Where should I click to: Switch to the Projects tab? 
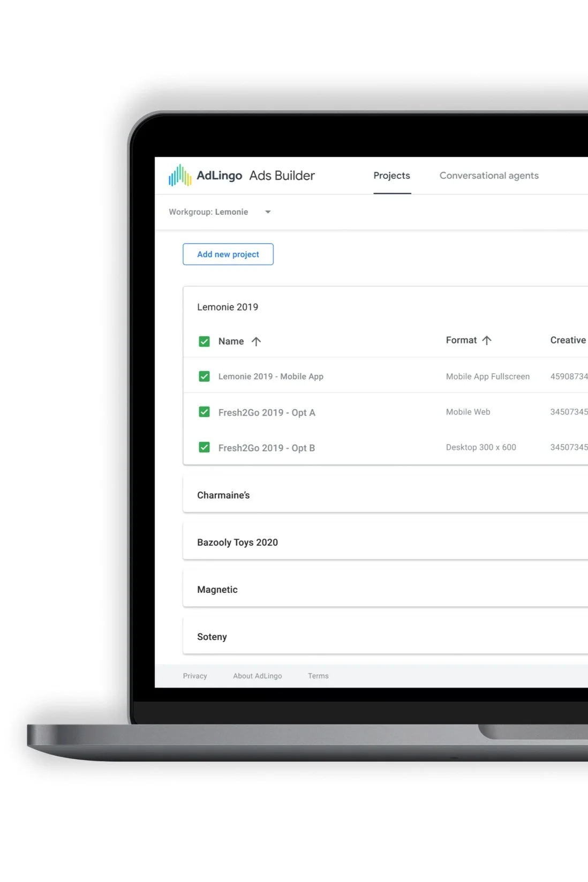[392, 176]
